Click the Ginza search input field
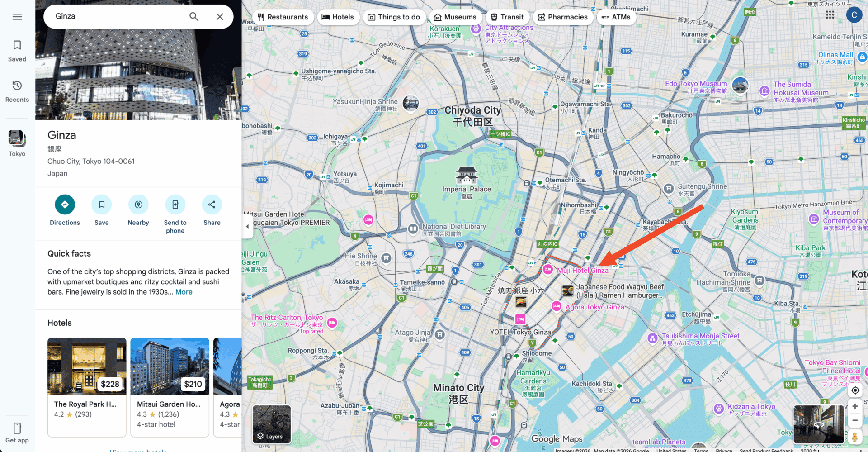Screen dimensions: 868x452 click(x=118, y=16)
